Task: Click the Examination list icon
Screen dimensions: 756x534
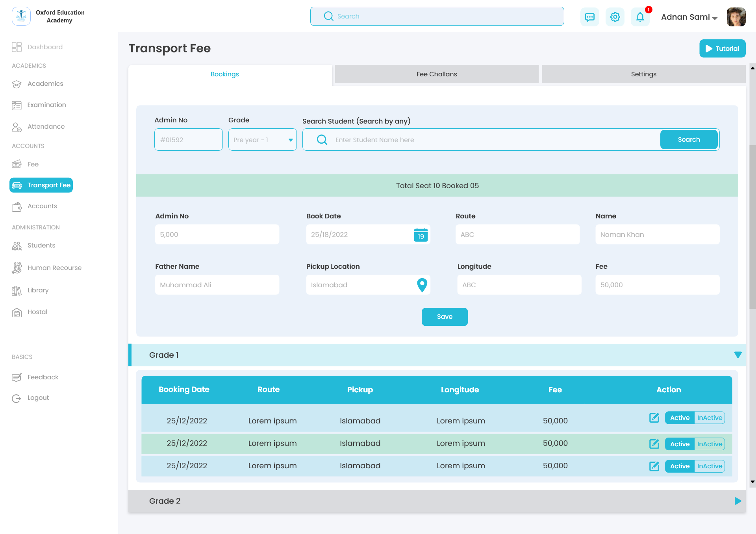Action: point(17,105)
